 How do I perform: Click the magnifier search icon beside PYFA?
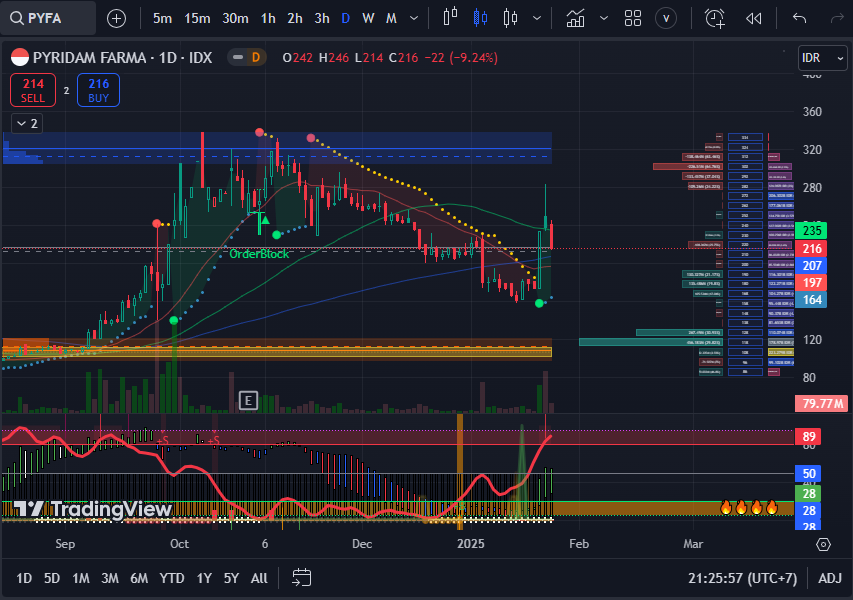tap(17, 18)
